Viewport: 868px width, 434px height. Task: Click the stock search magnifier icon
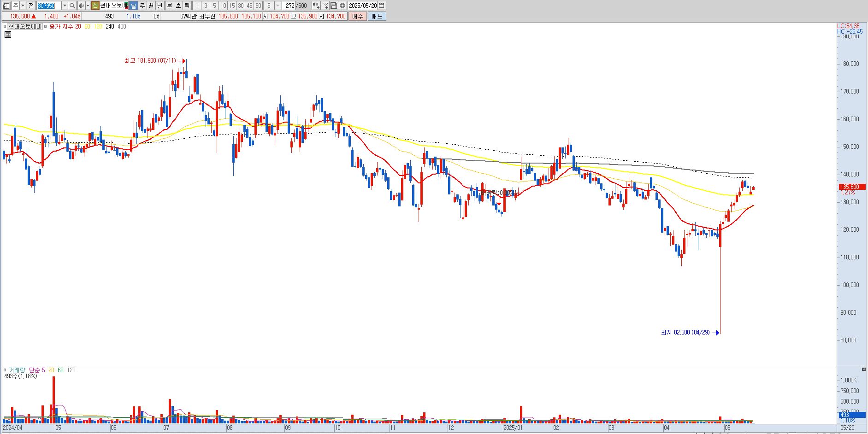coord(72,6)
